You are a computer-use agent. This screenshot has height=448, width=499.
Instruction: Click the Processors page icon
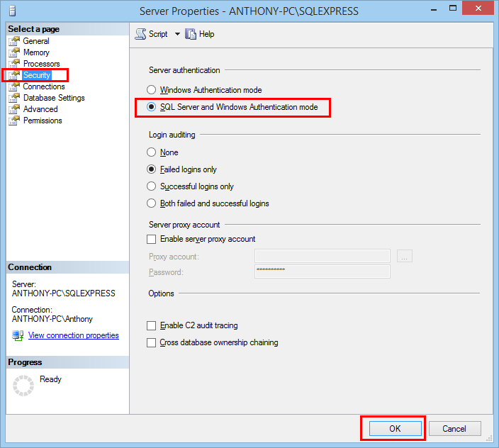[x=14, y=64]
